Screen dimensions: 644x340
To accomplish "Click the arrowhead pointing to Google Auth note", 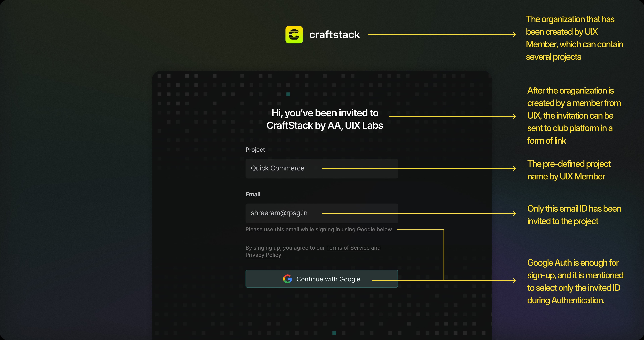I will point(514,280).
